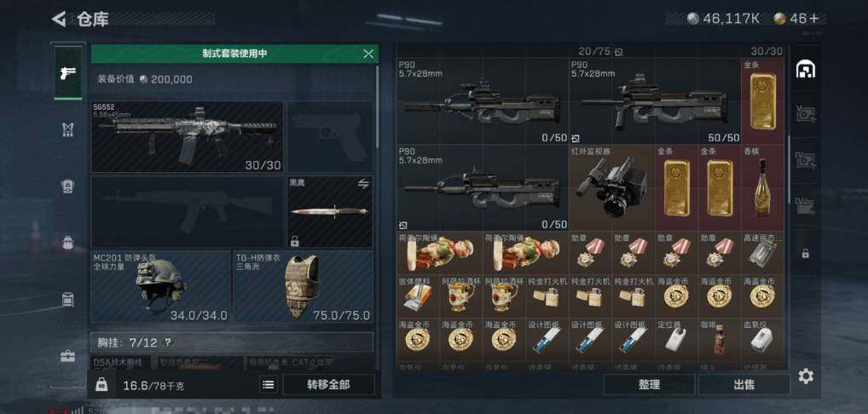Select the 红外监视器 camera item
The image size is (868, 414).
(x=611, y=188)
